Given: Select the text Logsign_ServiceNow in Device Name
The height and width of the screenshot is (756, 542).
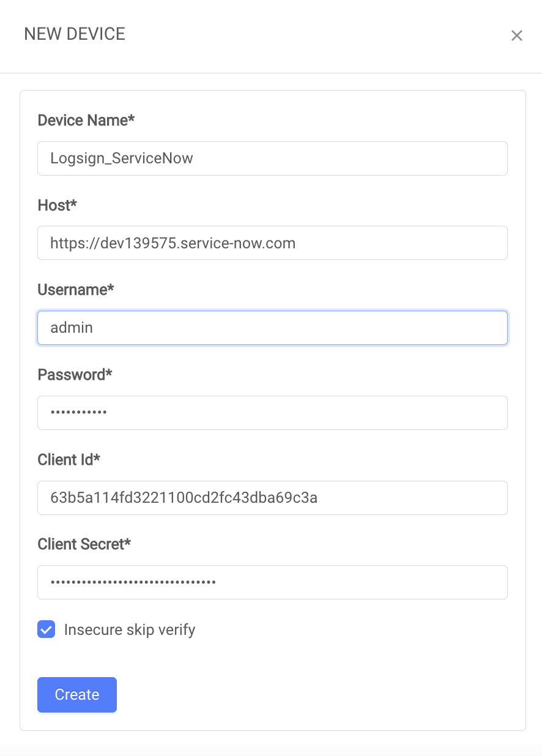Looking at the screenshot, I should [121, 158].
